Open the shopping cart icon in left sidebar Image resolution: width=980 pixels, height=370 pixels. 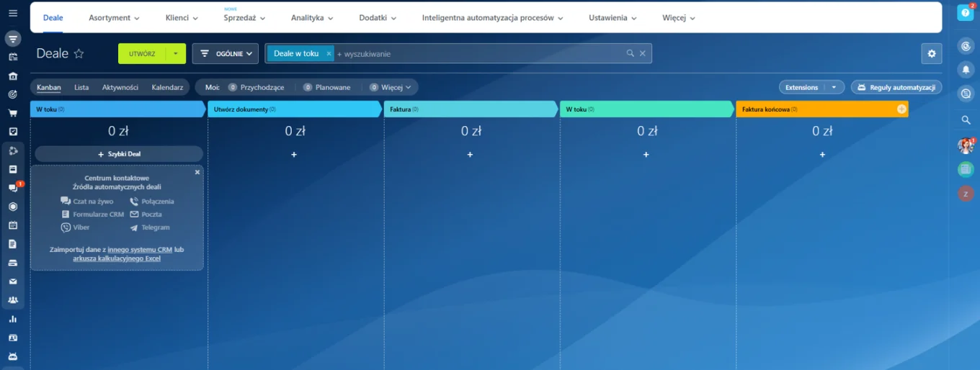click(x=13, y=113)
